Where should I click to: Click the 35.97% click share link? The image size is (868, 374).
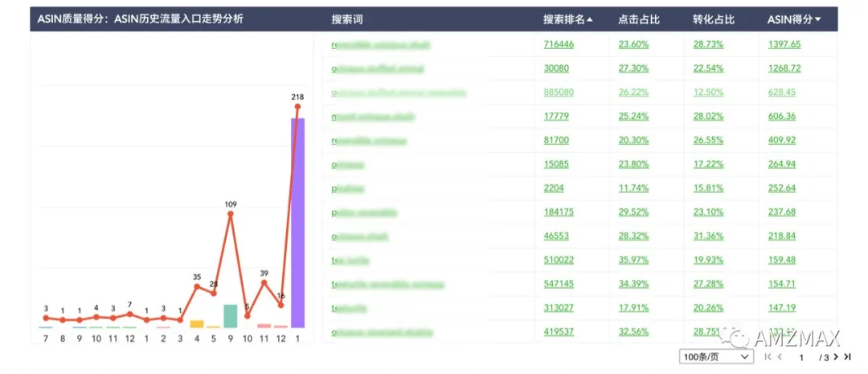coord(633,260)
